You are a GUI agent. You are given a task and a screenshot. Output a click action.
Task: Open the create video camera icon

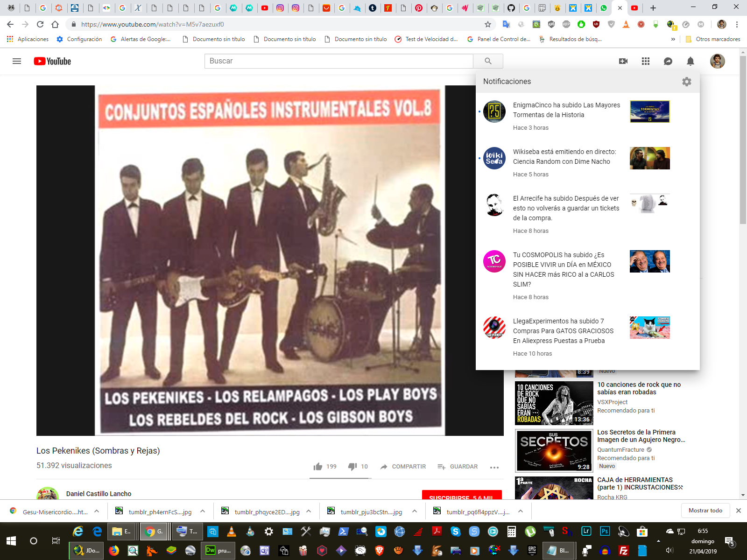pos(623,61)
